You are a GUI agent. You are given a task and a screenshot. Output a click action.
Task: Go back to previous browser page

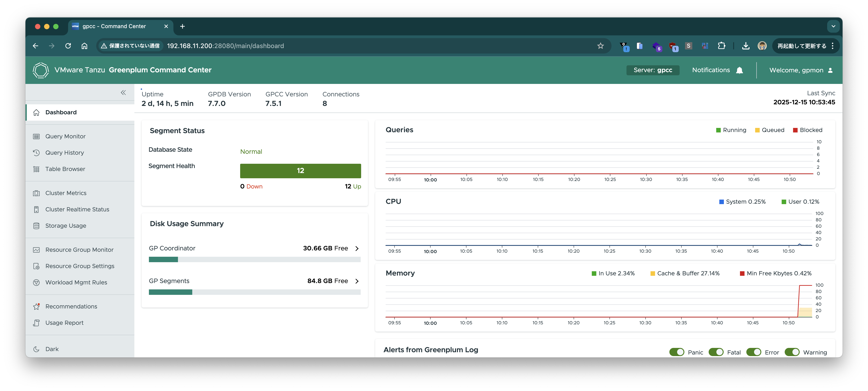pos(35,46)
